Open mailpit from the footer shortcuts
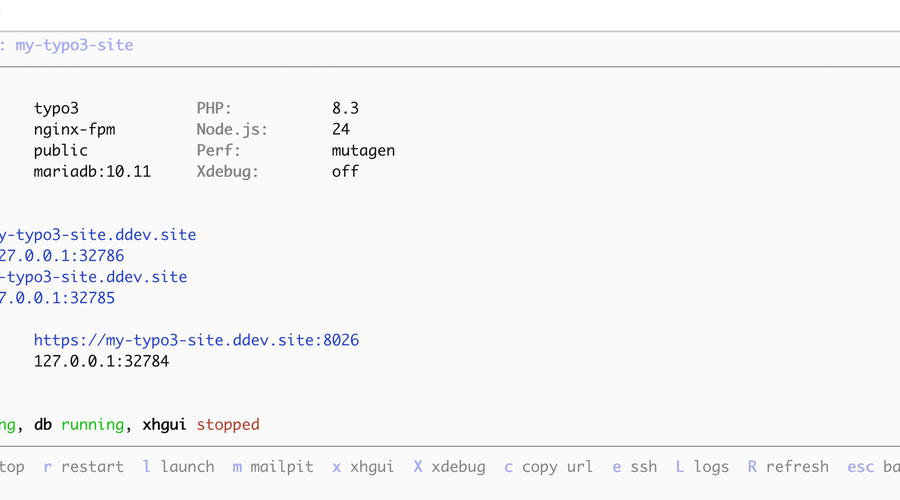 click(273, 467)
